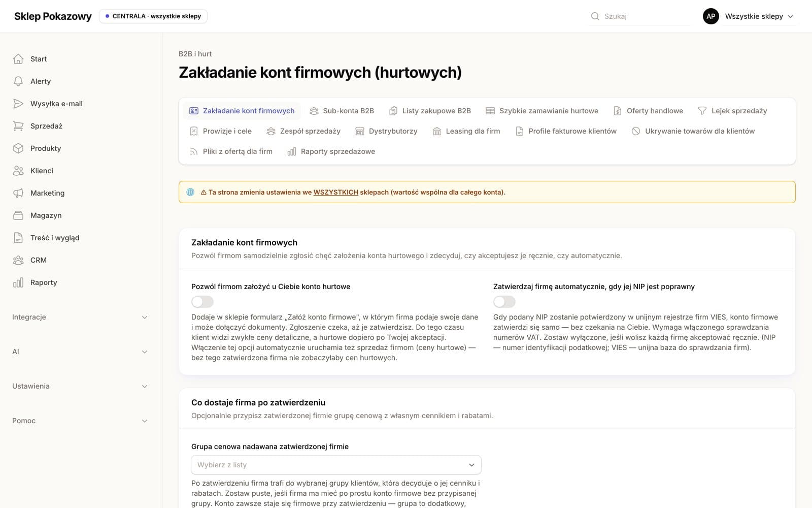Click the Sub-konta B2B tab icon
This screenshot has width=812, height=508.
[x=314, y=111]
